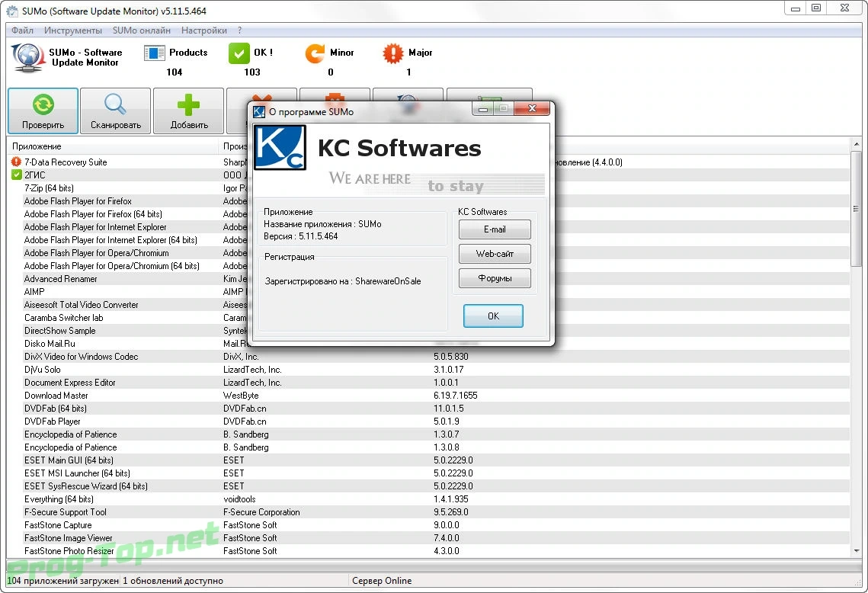Click the voidtools company cell

click(239, 499)
